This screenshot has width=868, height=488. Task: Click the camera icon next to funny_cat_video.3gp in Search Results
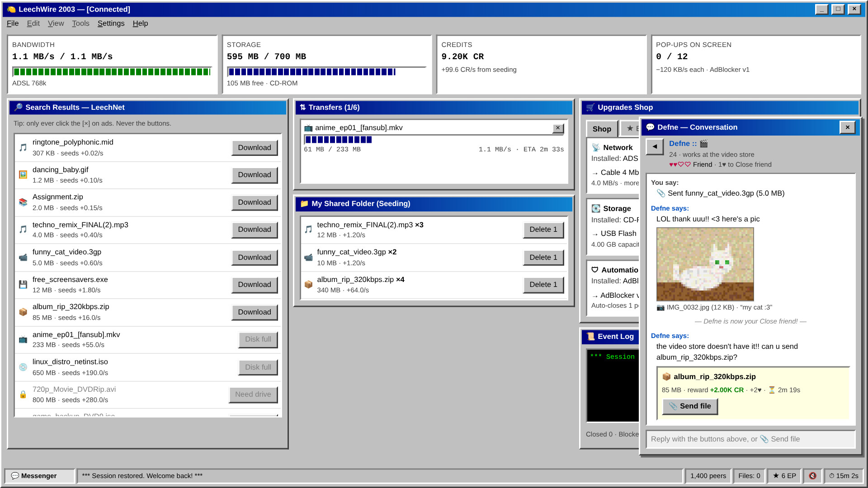(x=23, y=258)
